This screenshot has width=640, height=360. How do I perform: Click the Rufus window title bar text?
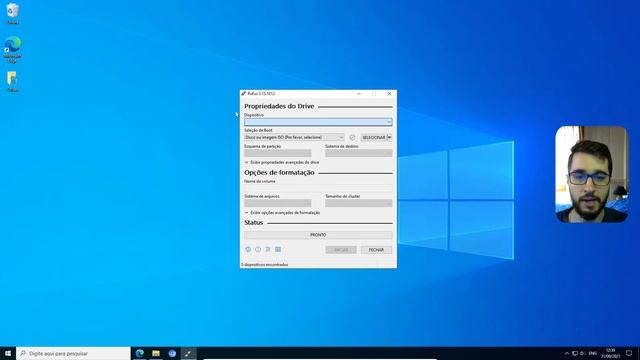[261, 94]
